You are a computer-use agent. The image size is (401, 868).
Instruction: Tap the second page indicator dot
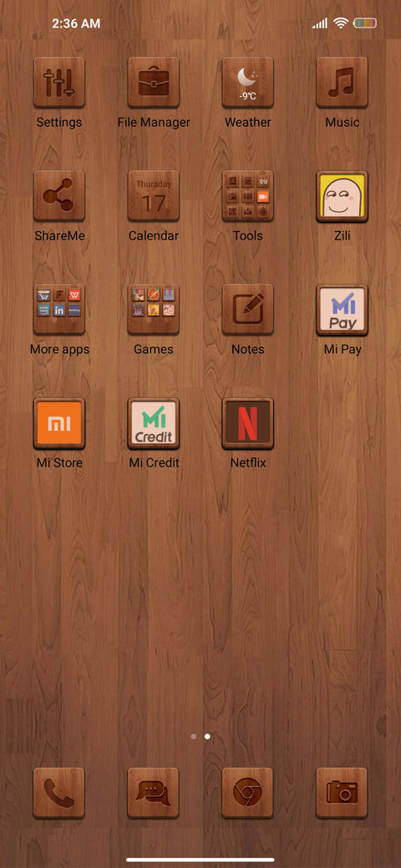[207, 736]
